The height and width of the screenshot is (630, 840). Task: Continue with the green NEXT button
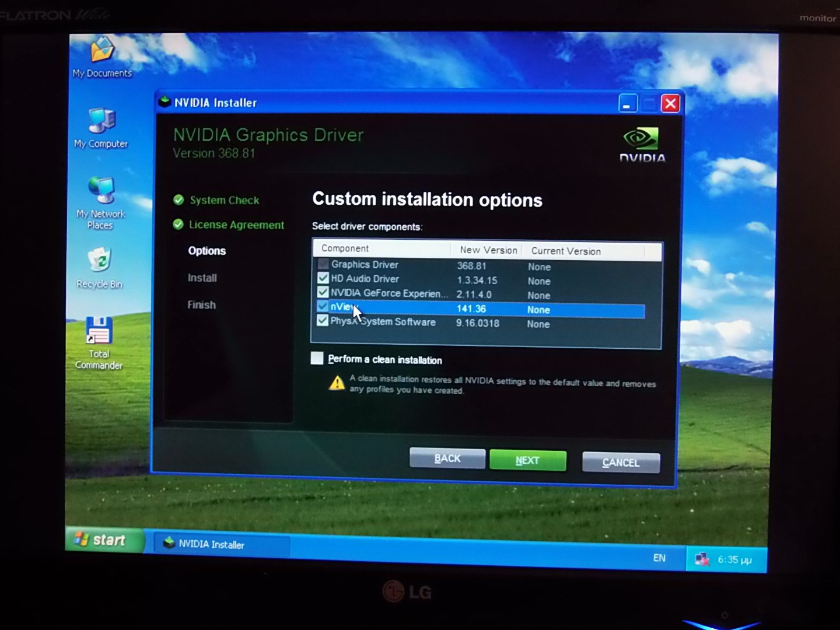[x=528, y=460]
